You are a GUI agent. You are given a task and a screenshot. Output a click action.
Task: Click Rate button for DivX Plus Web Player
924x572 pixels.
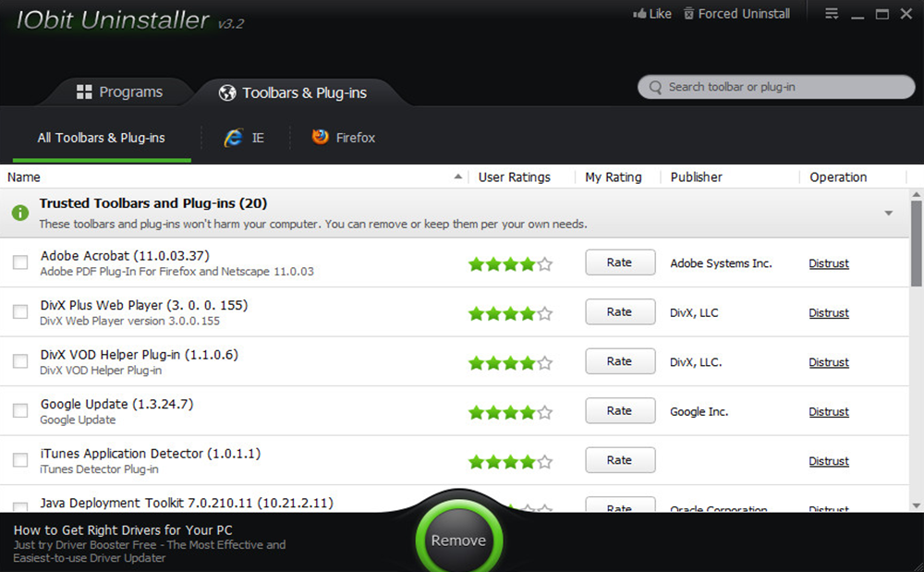tap(620, 311)
